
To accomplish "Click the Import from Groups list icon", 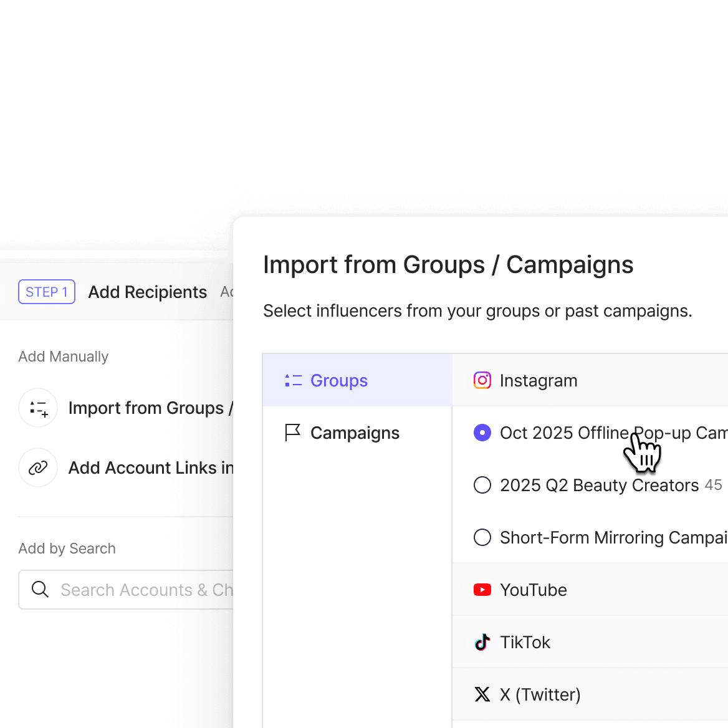I will tap(38, 408).
